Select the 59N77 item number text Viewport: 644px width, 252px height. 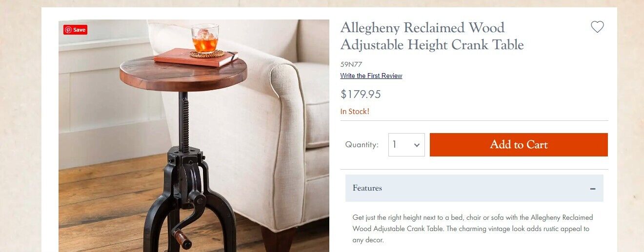pos(351,64)
